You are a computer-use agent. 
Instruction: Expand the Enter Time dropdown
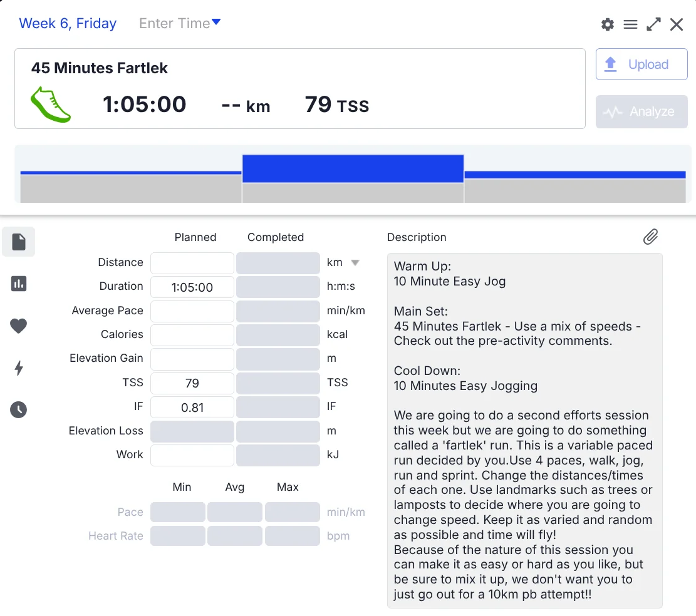180,24
